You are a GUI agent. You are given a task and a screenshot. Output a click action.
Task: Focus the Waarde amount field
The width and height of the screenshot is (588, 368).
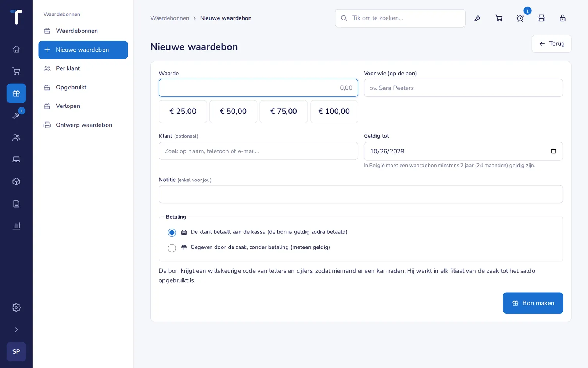pos(258,88)
